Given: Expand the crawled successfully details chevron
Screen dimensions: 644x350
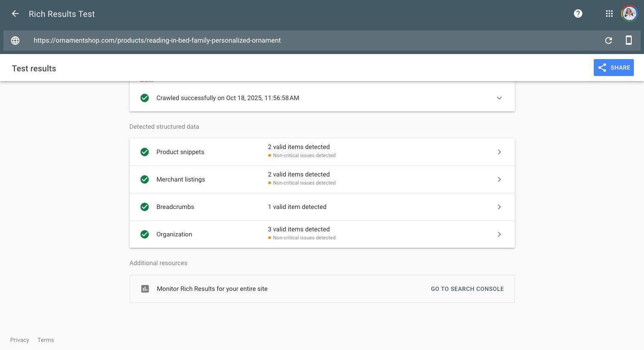Looking at the screenshot, I should (x=499, y=98).
